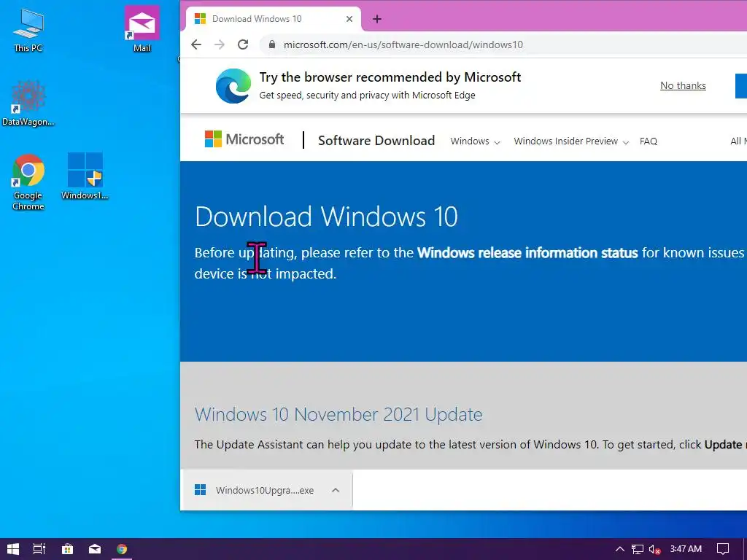Reload the current page

click(243, 44)
